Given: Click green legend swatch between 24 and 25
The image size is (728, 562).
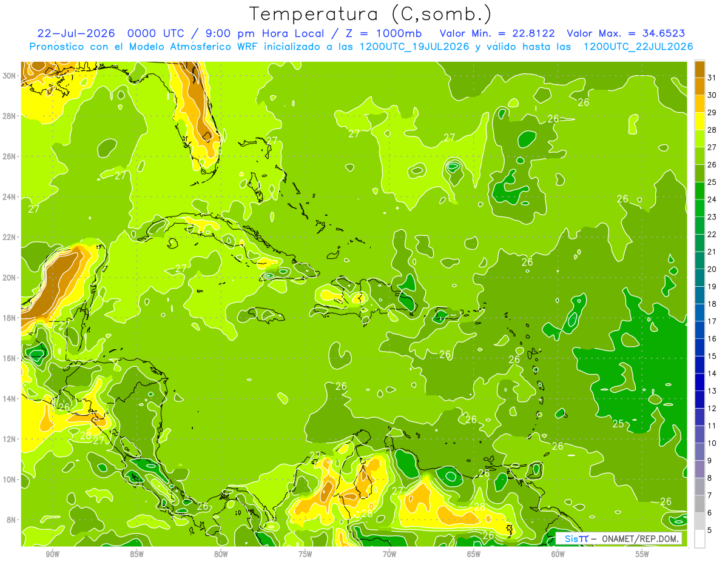Looking at the screenshot, I should [699, 191].
